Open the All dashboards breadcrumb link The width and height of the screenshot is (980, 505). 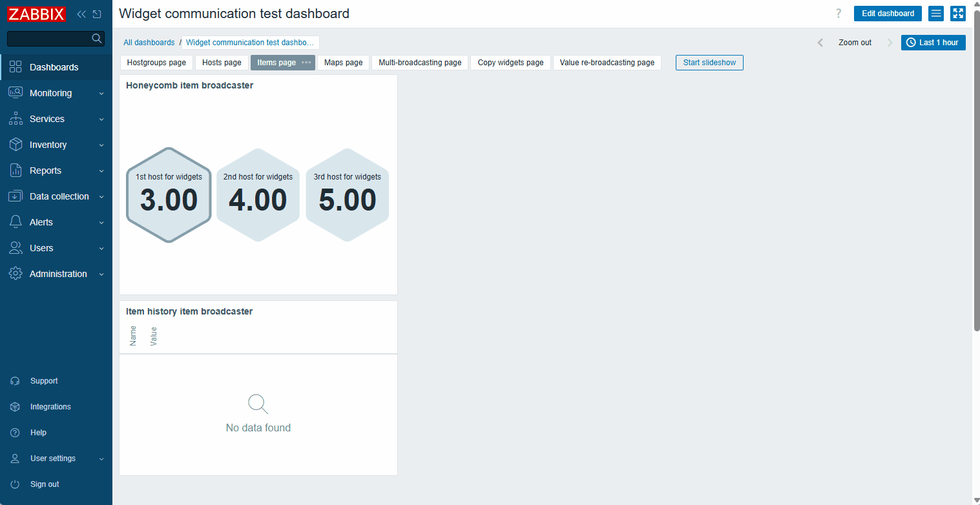point(149,43)
